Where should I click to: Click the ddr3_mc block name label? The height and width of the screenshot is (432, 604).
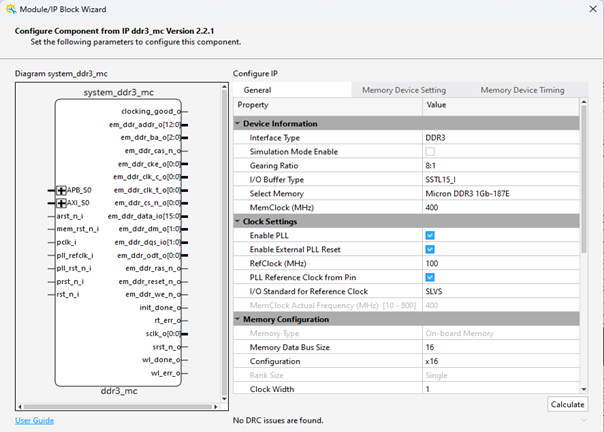[x=119, y=391]
